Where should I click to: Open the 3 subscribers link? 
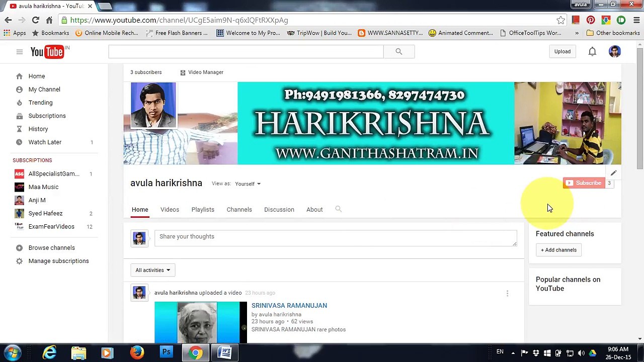(x=146, y=72)
